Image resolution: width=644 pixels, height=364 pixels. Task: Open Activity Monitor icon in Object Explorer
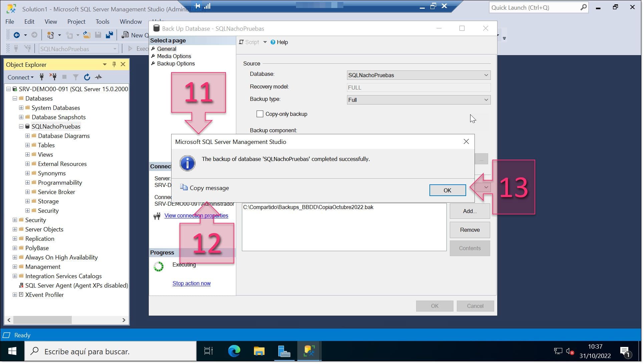click(x=98, y=77)
